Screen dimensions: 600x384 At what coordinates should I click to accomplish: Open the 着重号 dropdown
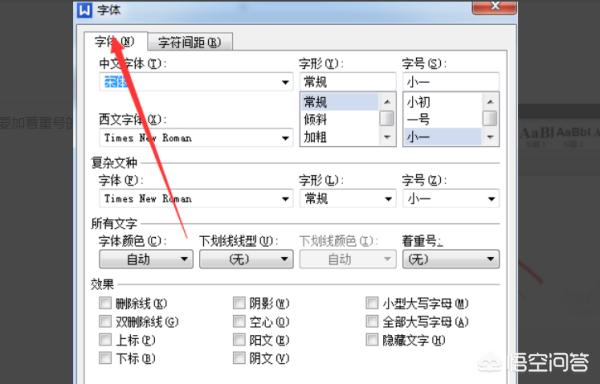[x=450, y=259]
